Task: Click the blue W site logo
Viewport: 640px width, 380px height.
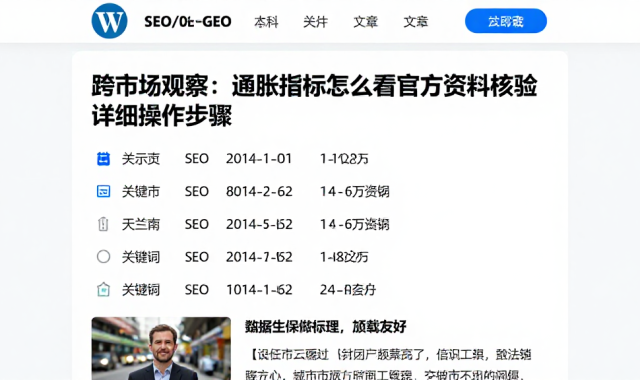Action: (x=109, y=21)
